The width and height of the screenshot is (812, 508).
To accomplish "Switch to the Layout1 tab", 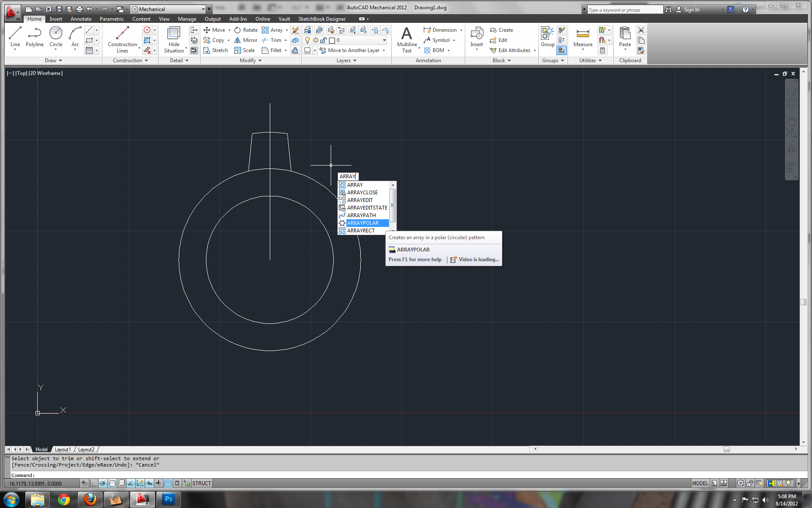I will (x=63, y=450).
